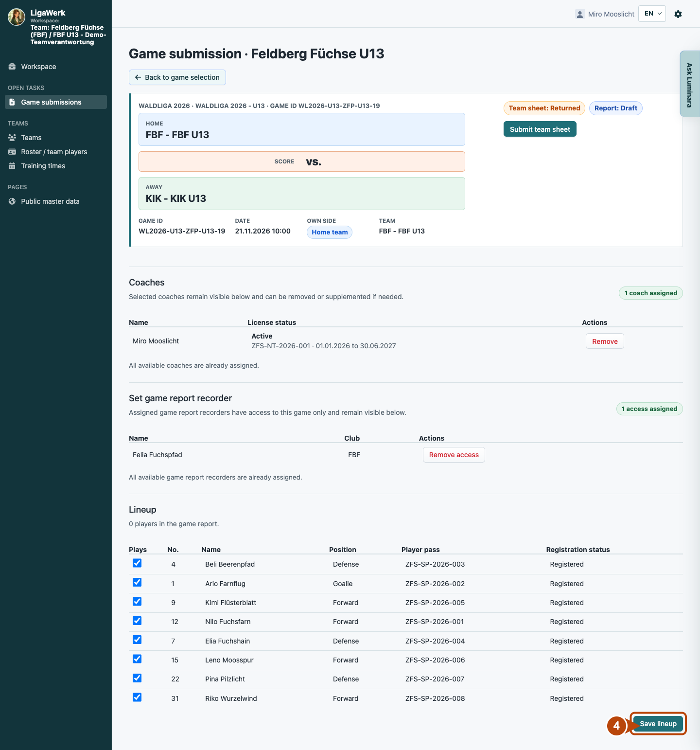The width and height of the screenshot is (700, 750).
Task: Uncheck Plays for Beli Beerenpfad
Action: tap(137, 563)
